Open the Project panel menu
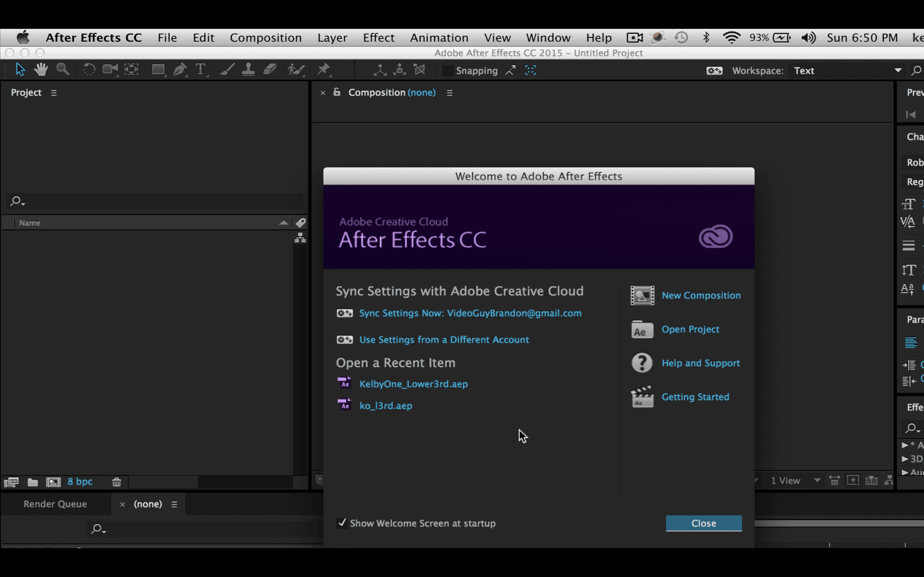 coord(54,92)
